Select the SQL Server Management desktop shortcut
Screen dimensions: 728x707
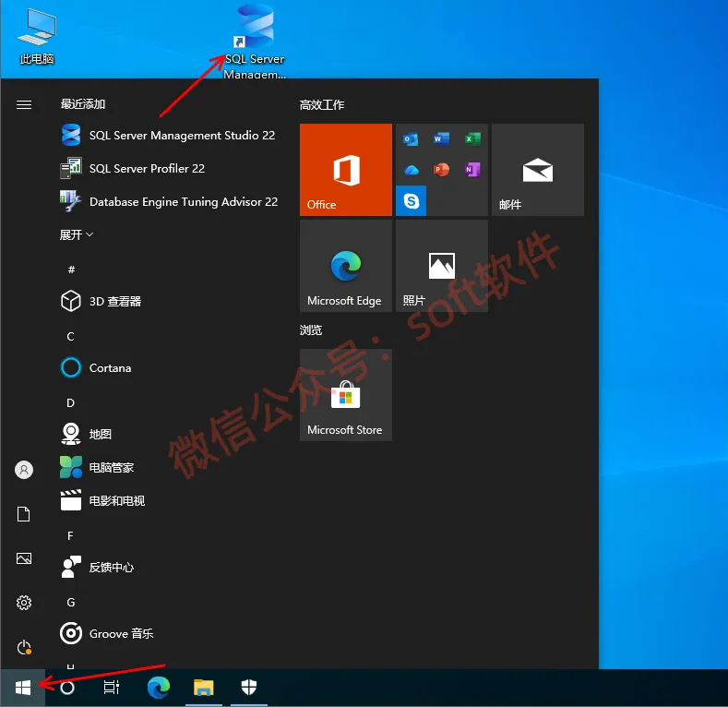pyautogui.click(x=255, y=41)
